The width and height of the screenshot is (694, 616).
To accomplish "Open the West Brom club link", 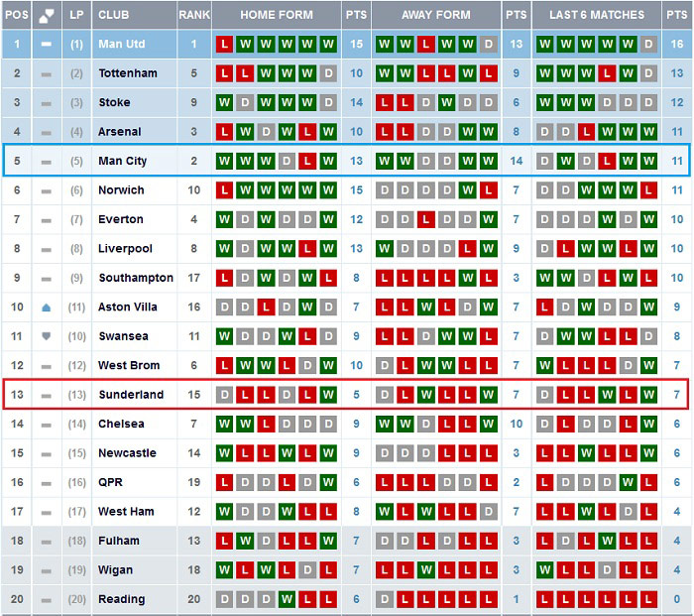I will click(x=129, y=366).
